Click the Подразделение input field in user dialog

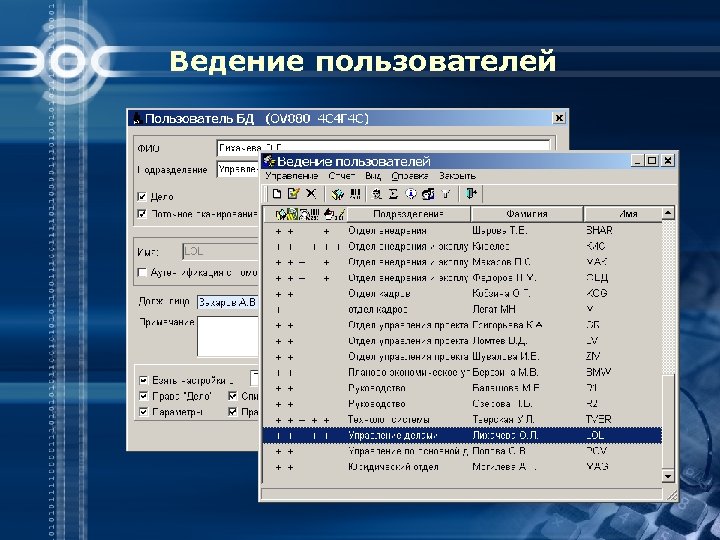coord(239,169)
